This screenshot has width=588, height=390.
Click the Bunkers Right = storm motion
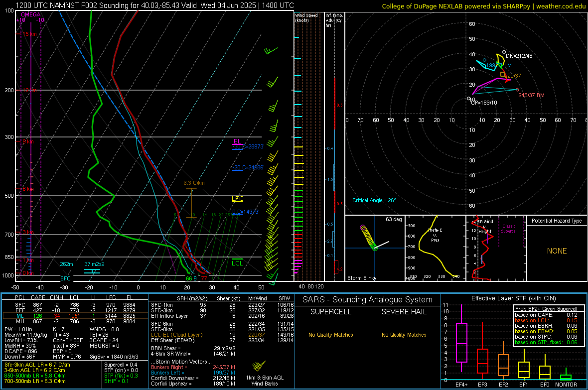[193, 367]
